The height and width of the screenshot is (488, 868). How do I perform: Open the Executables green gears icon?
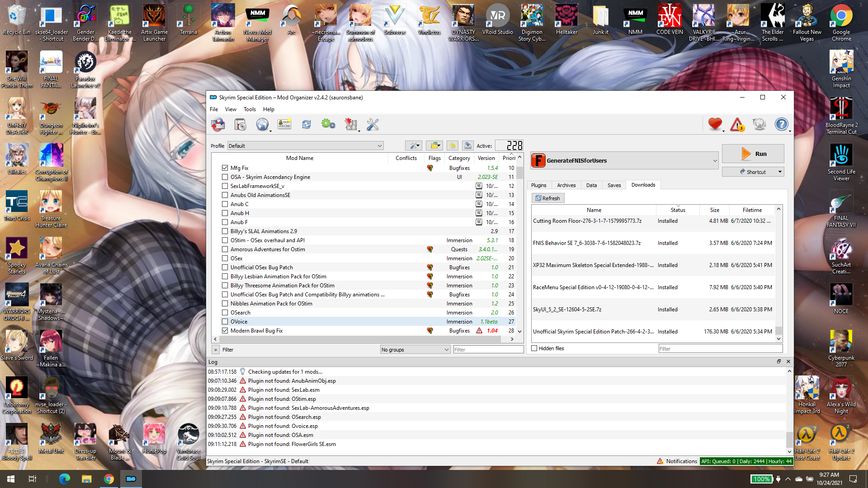coord(328,124)
